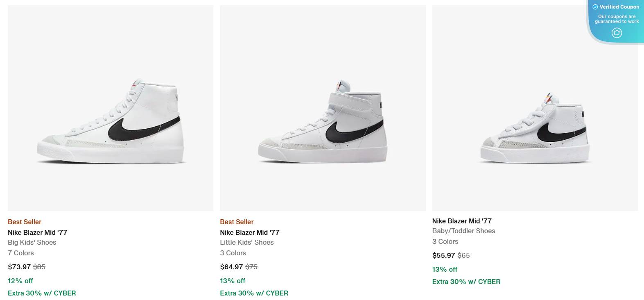
Task: View the Big Kids' Blazer Mid '77 photo
Action: [x=111, y=109]
